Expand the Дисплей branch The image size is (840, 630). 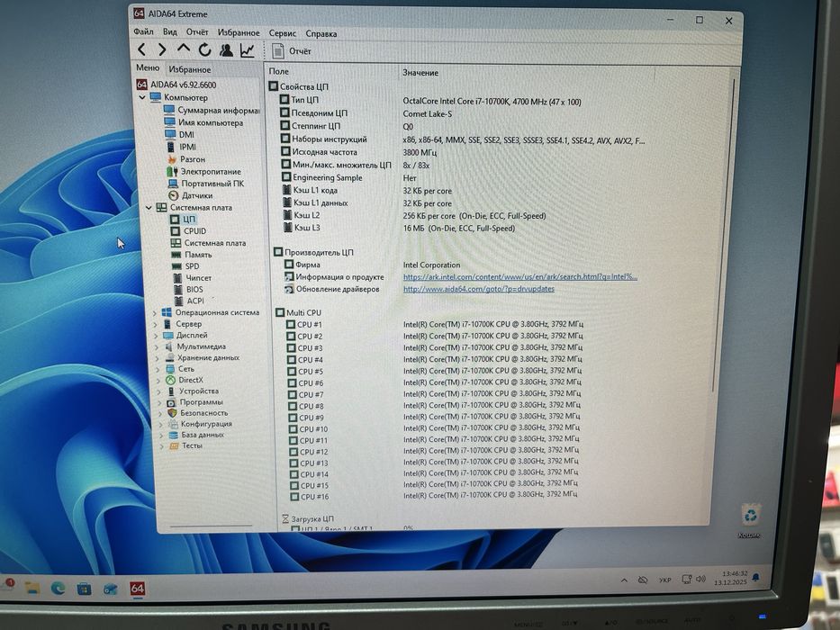[156, 336]
